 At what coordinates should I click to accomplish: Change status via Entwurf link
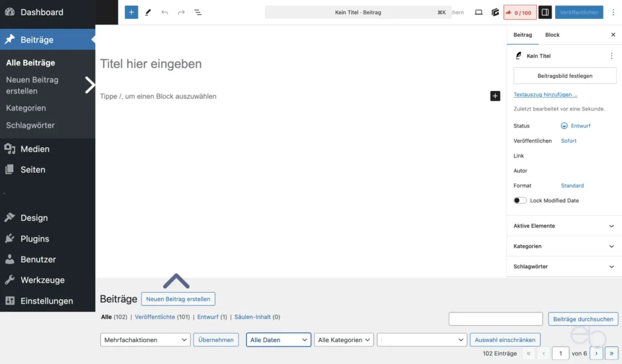point(580,126)
